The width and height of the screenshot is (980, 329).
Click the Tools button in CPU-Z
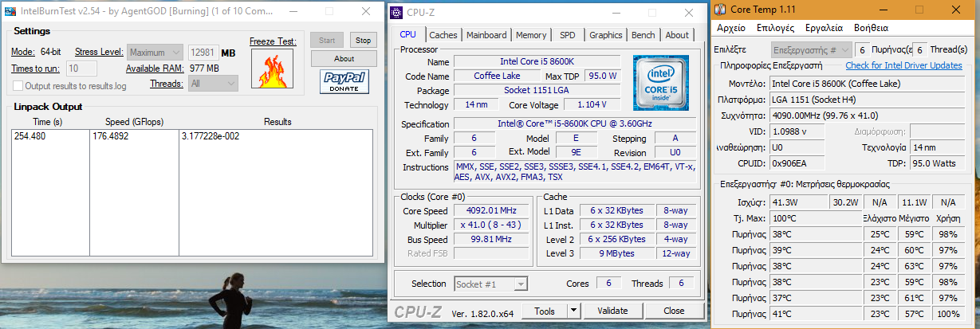(x=545, y=311)
